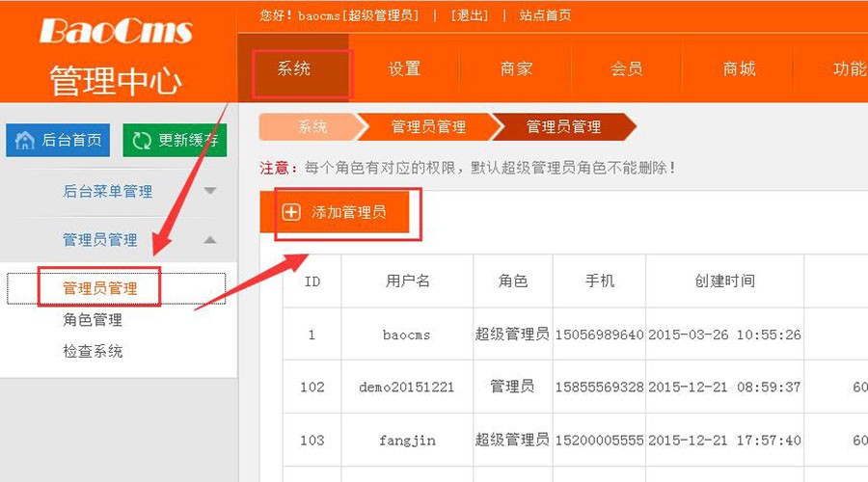Switch to the 设置 tab
Image resolution: width=868 pixels, height=482 pixels.
pos(404,68)
